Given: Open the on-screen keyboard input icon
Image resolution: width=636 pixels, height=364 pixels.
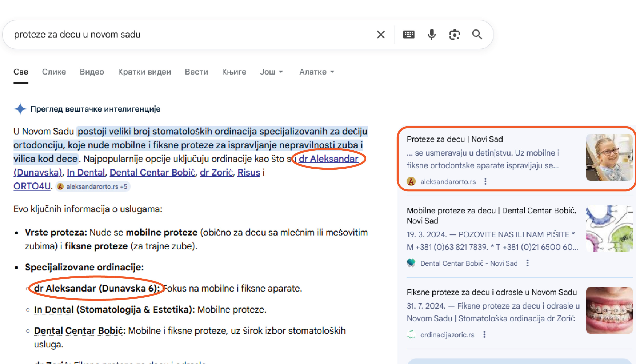Looking at the screenshot, I should point(410,34).
